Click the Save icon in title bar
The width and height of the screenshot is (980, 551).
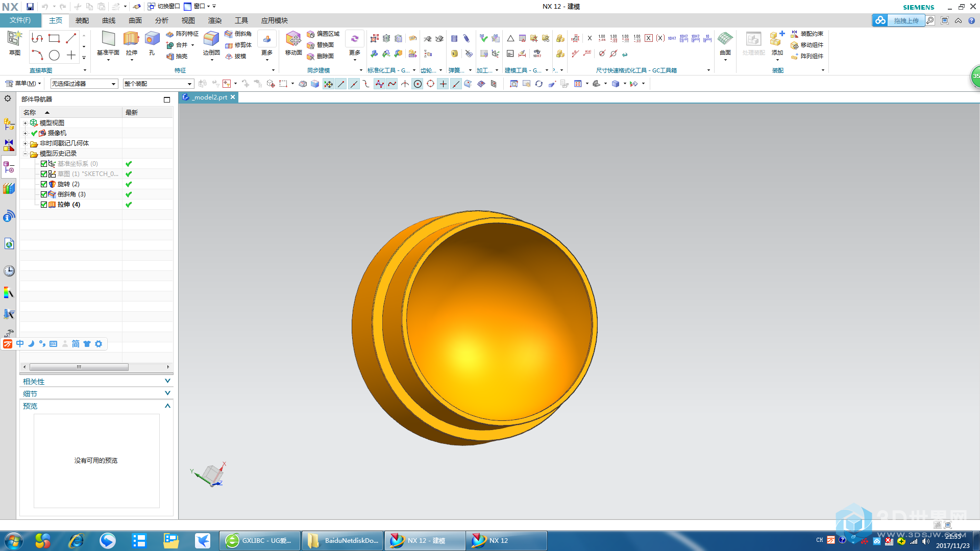[30, 6]
